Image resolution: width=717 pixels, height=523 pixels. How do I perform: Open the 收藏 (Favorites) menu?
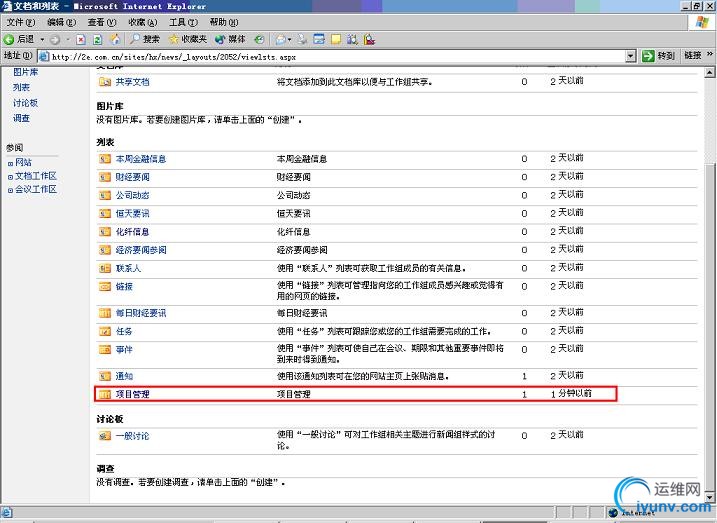[143, 22]
